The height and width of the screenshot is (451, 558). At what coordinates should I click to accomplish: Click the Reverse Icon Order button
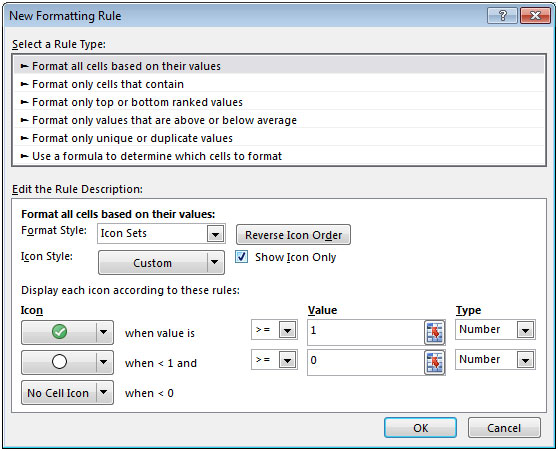coord(293,235)
